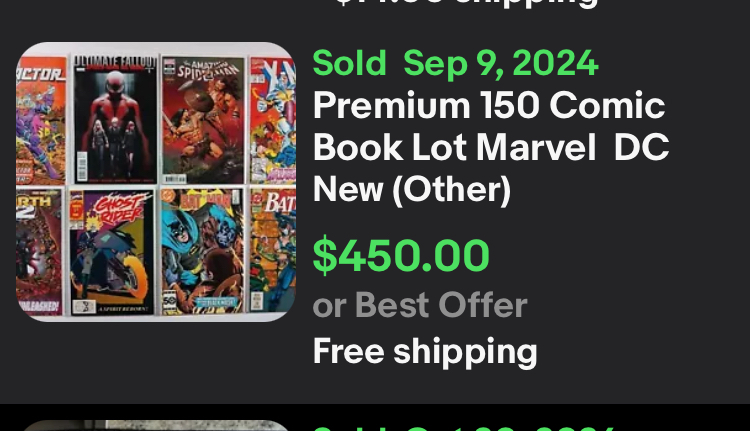Click the blue Batman cover with 50 badge
Viewport: 750px width, 431px height.
(x=202, y=251)
